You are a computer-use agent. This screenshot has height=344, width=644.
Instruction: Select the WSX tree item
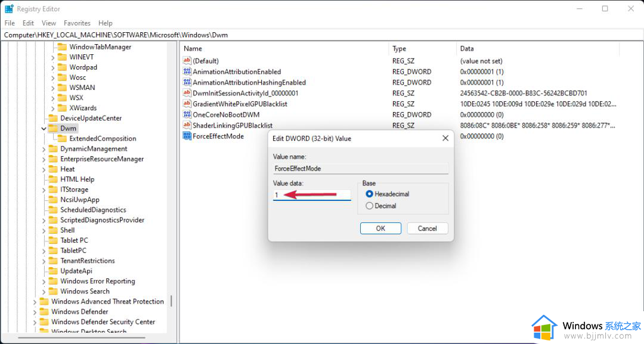coord(76,98)
